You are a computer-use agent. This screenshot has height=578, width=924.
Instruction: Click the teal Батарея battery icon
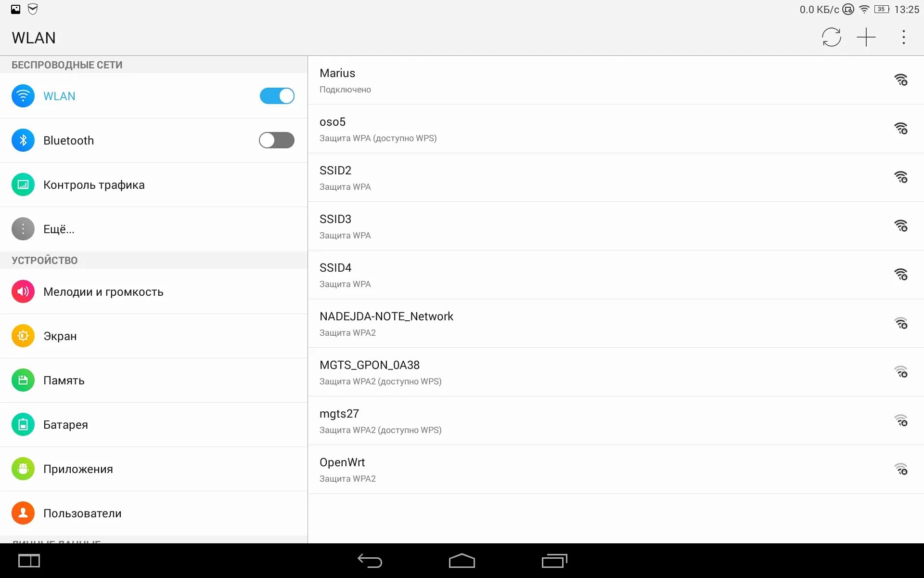coord(23,424)
